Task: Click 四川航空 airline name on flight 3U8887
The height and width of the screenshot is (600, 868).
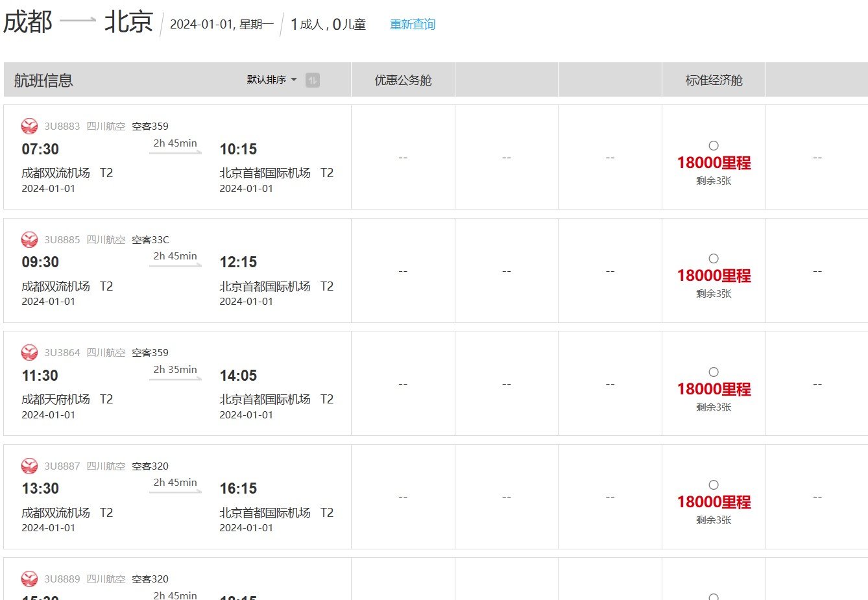Action: (106, 466)
